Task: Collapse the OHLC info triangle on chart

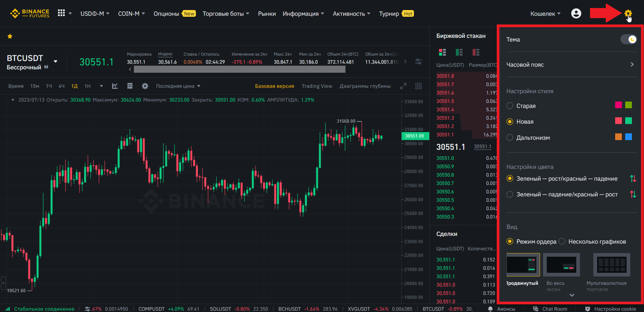Action: [13, 100]
